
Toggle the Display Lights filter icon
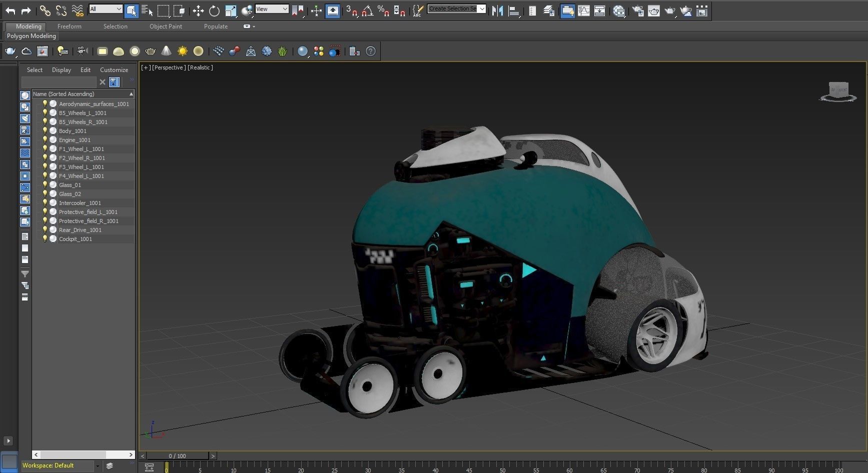tap(25, 118)
